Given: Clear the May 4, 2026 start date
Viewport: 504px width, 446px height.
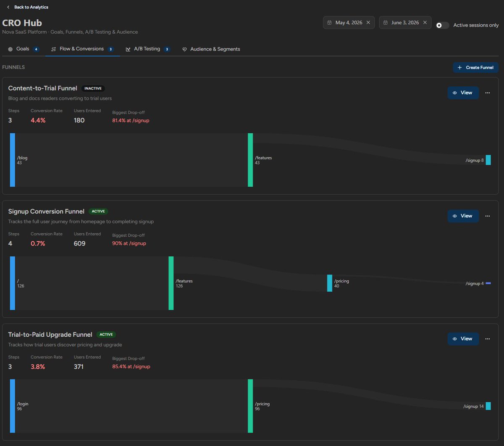Looking at the screenshot, I should (x=368, y=23).
